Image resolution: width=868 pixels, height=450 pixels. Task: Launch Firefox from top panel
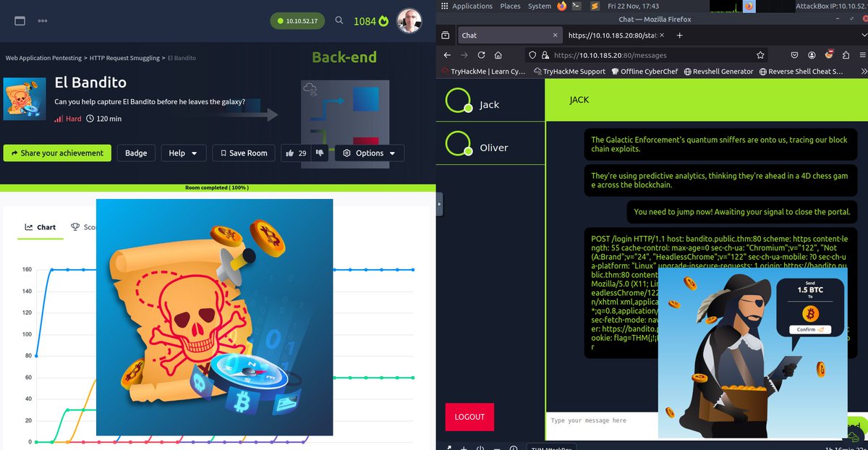tap(562, 6)
